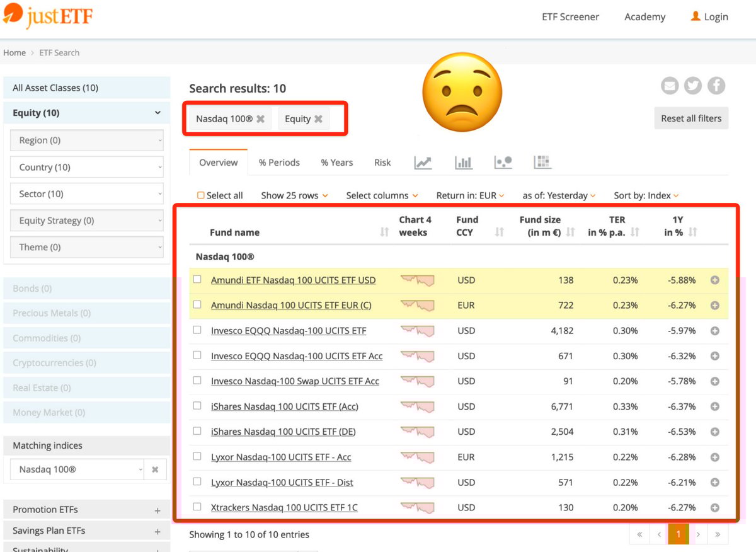This screenshot has width=756, height=552.
Task: Click the Facebook share icon
Action: tap(716, 86)
